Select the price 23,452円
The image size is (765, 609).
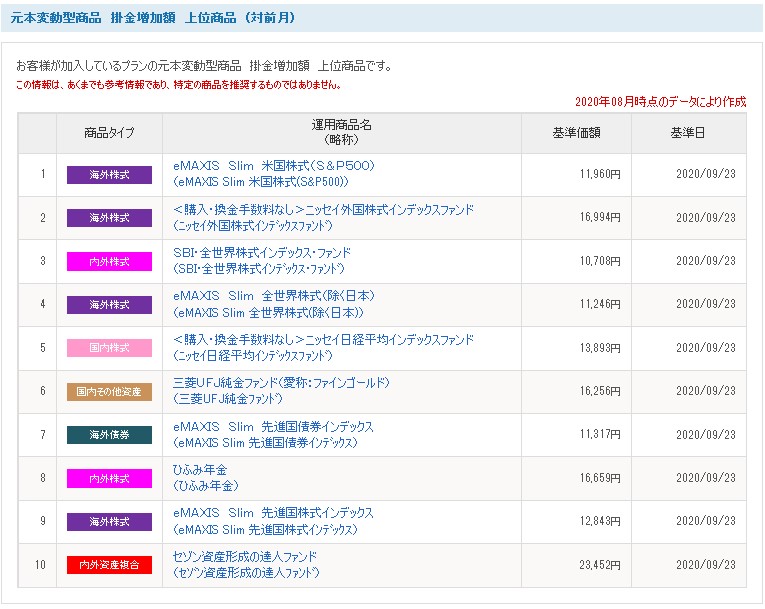[x=600, y=565]
